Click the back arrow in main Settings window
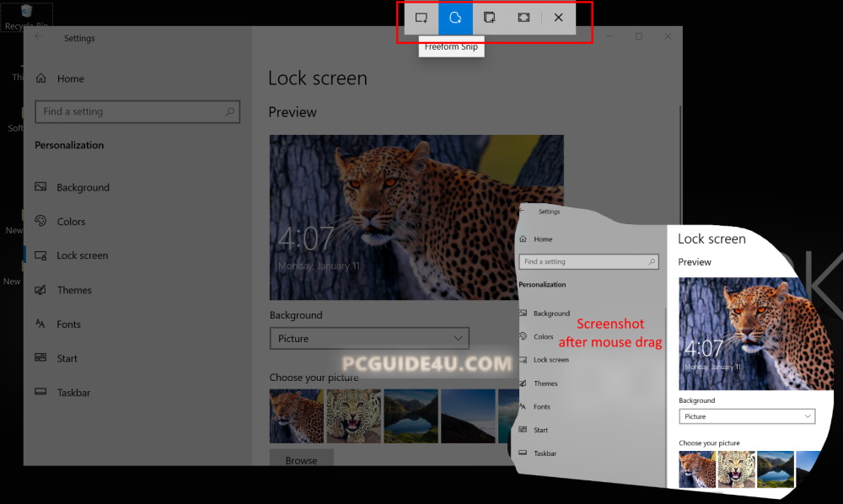The height and width of the screenshot is (504, 843). [39, 37]
